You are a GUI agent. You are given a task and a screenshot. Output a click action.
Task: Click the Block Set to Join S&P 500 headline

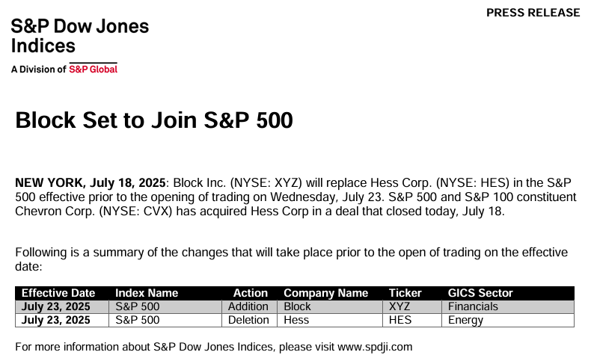pyautogui.click(x=154, y=120)
